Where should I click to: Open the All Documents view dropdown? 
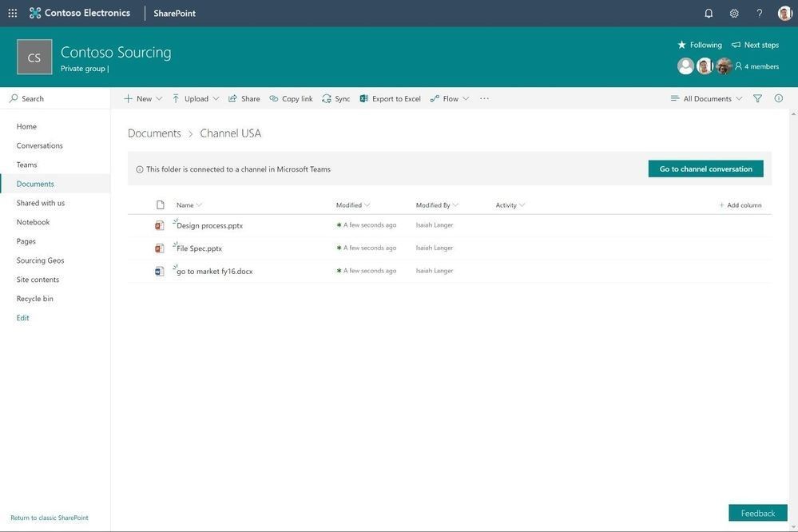(706, 99)
